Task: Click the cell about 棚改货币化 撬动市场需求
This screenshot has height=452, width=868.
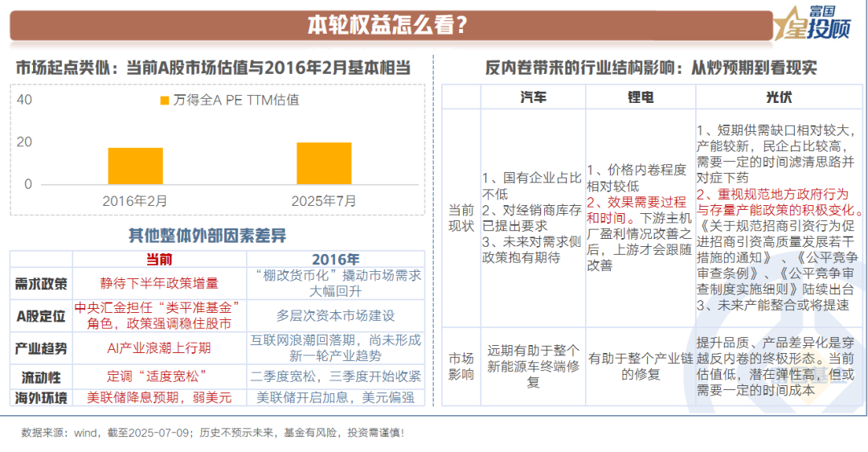Action: point(335,283)
